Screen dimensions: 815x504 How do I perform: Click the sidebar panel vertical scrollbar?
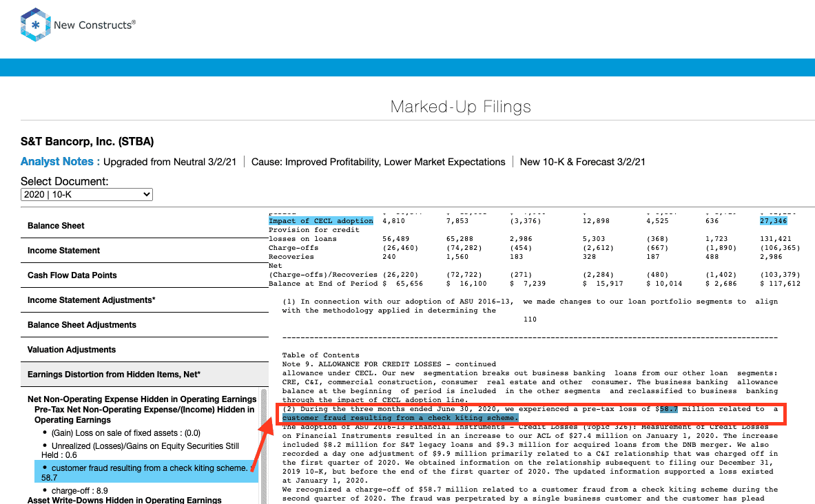point(264,445)
